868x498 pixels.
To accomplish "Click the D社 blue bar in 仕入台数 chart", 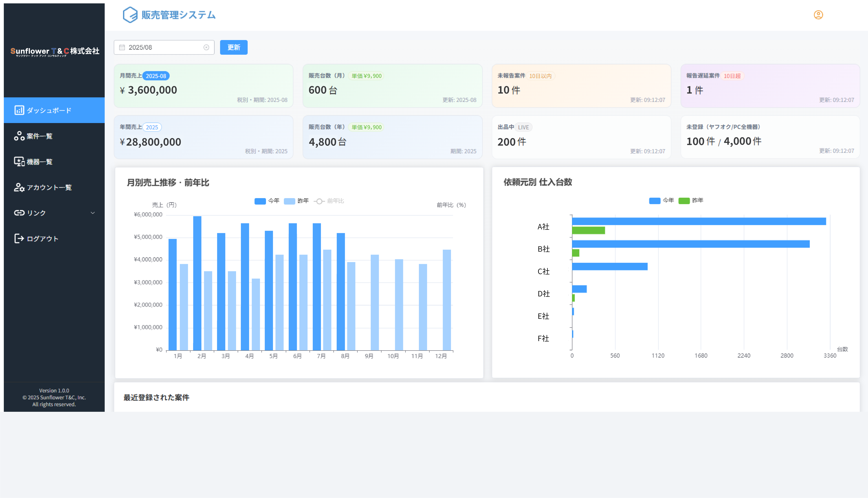I will point(579,289).
